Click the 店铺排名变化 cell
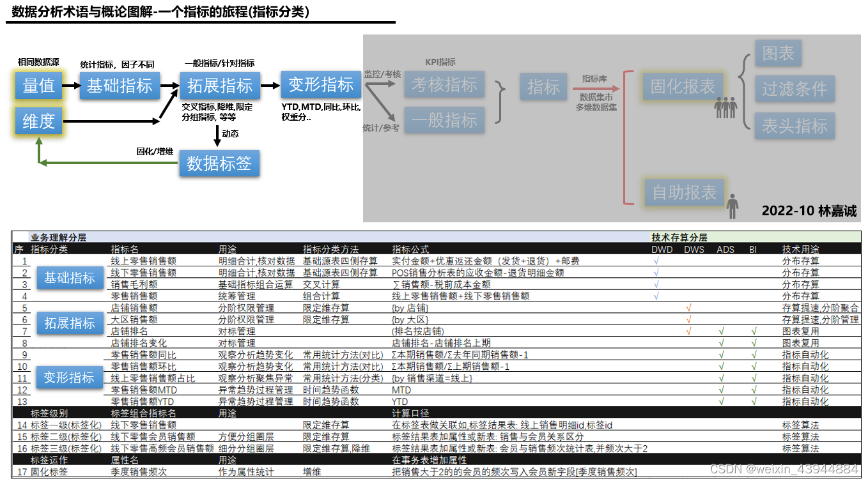Viewport: 868px width, 481px height. click(x=139, y=343)
